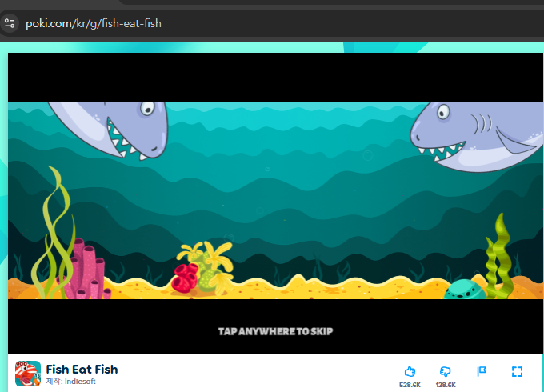544x392 pixels.
Task: Dislike the game with thumbs-down icon
Action: click(x=446, y=372)
